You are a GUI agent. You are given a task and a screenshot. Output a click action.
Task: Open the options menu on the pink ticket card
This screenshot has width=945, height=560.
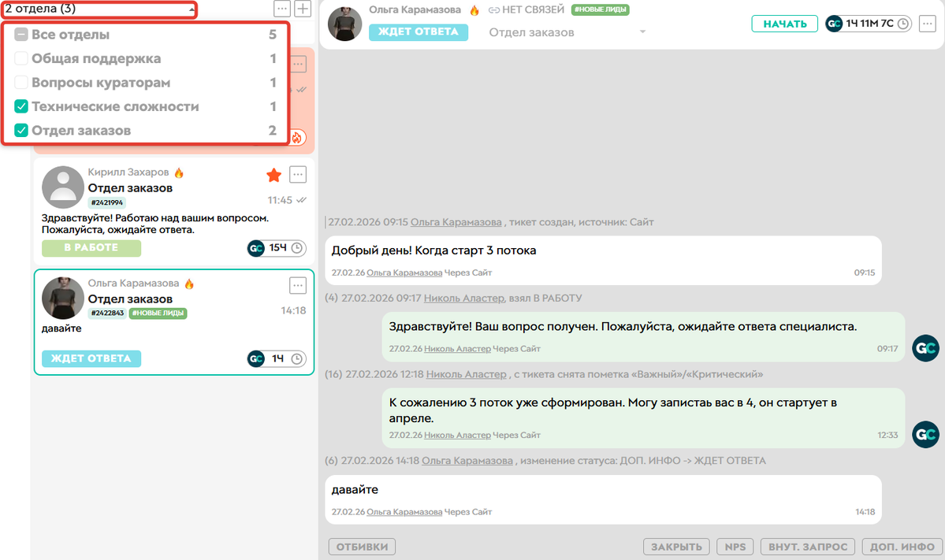[x=299, y=63]
